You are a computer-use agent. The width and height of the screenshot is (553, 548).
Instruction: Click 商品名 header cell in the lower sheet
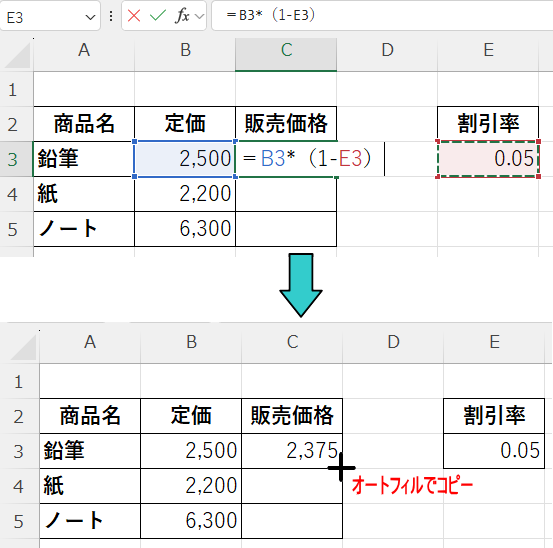point(90,416)
